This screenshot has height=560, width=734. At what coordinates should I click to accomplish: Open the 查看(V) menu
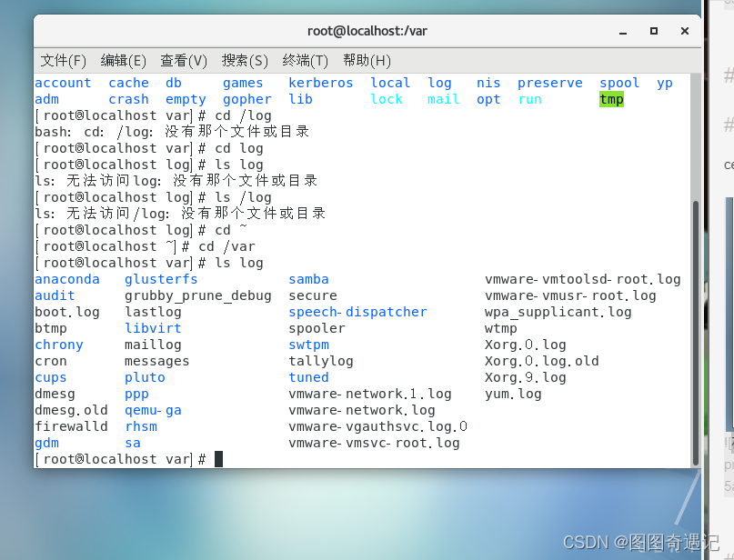tap(184, 60)
